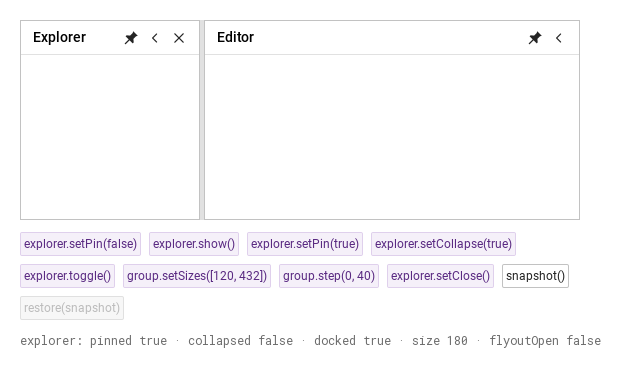This screenshot has height=368, width=621.
Task: Click the explorer.toggle() button
Action: (68, 276)
